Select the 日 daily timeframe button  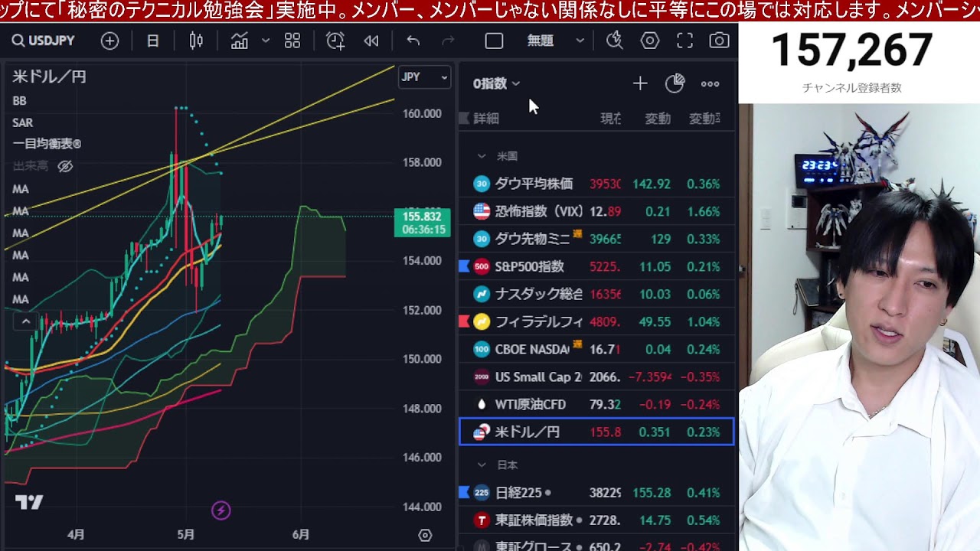coord(152,41)
